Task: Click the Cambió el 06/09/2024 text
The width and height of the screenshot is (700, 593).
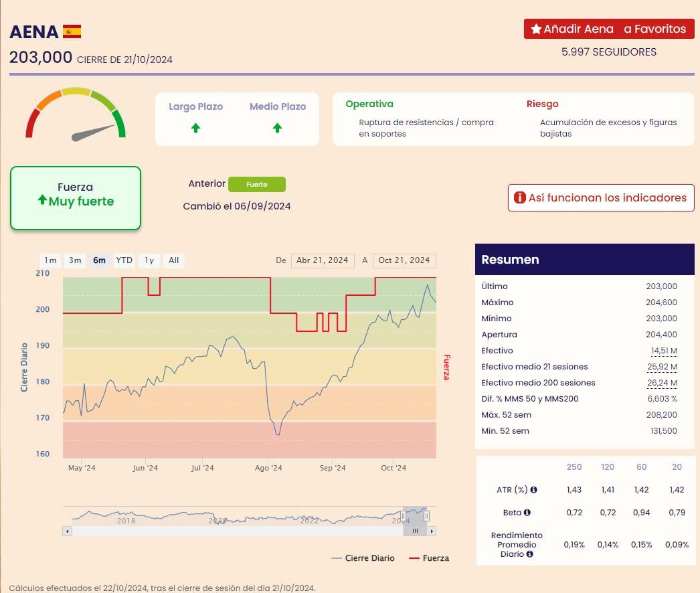Action: [x=237, y=206]
